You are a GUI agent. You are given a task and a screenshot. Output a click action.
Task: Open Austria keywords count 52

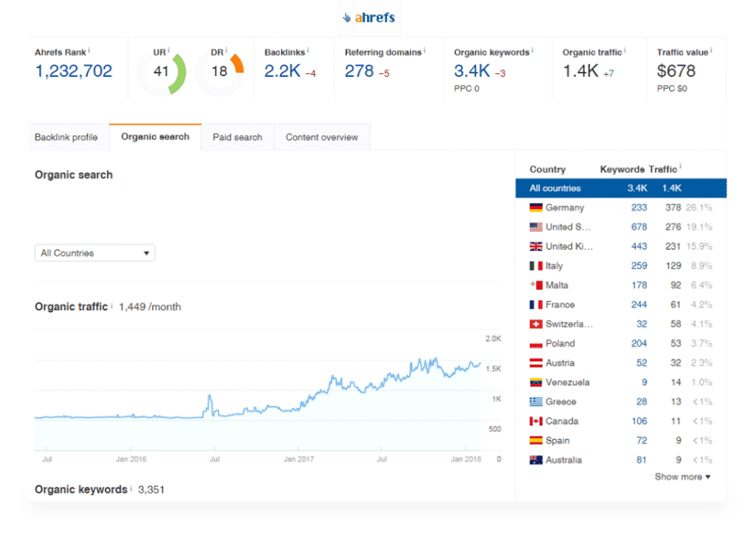(642, 363)
